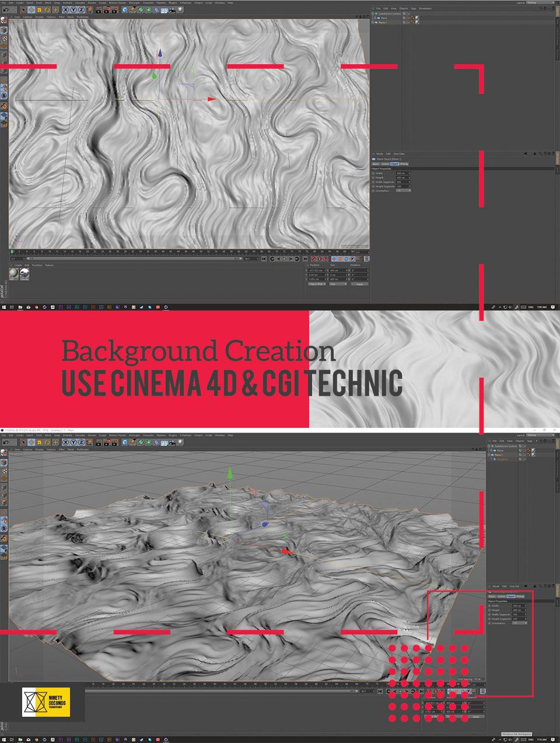Image resolution: width=560 pixels, height=743 pixels.
Task: Click the Light object icon in upper toolbar
Action: click(x=181, y=9)
